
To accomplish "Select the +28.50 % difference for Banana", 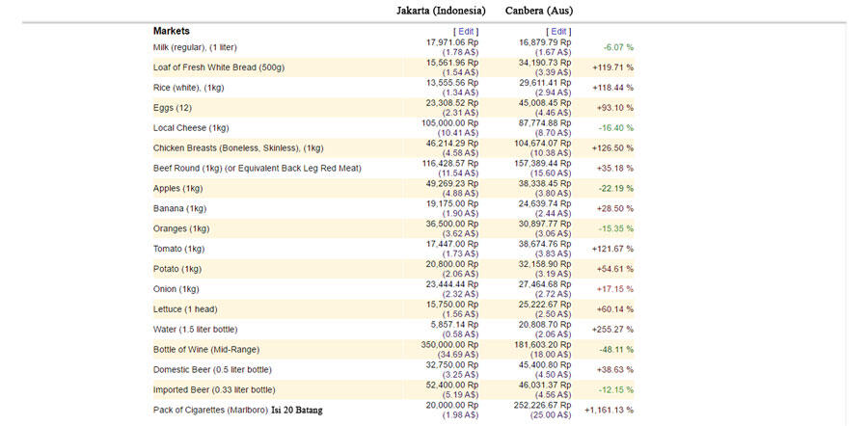I will 615,208.
